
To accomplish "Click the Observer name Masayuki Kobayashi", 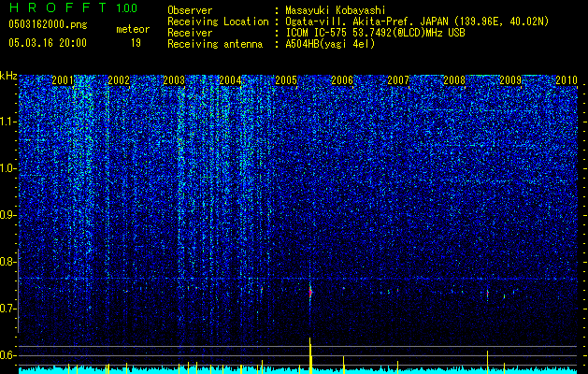I will 336,10.
